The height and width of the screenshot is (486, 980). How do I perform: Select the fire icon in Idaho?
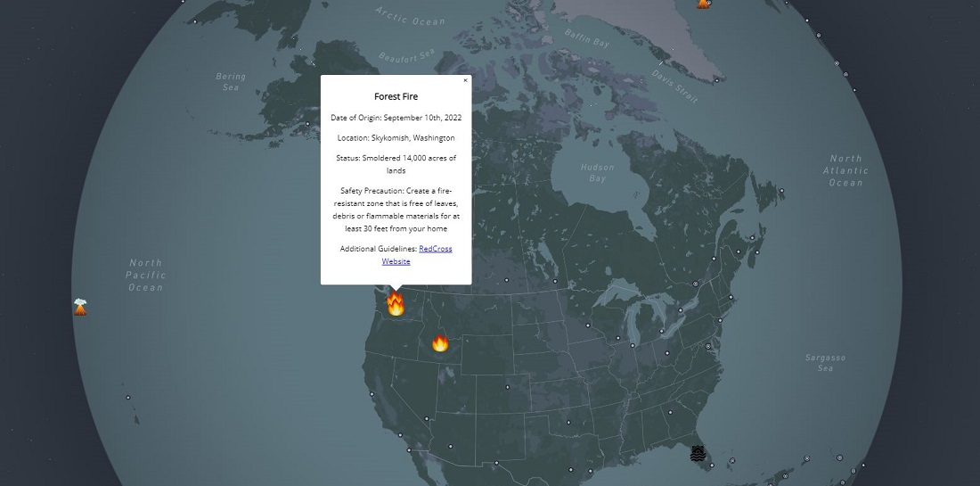[x=439, y=343]
